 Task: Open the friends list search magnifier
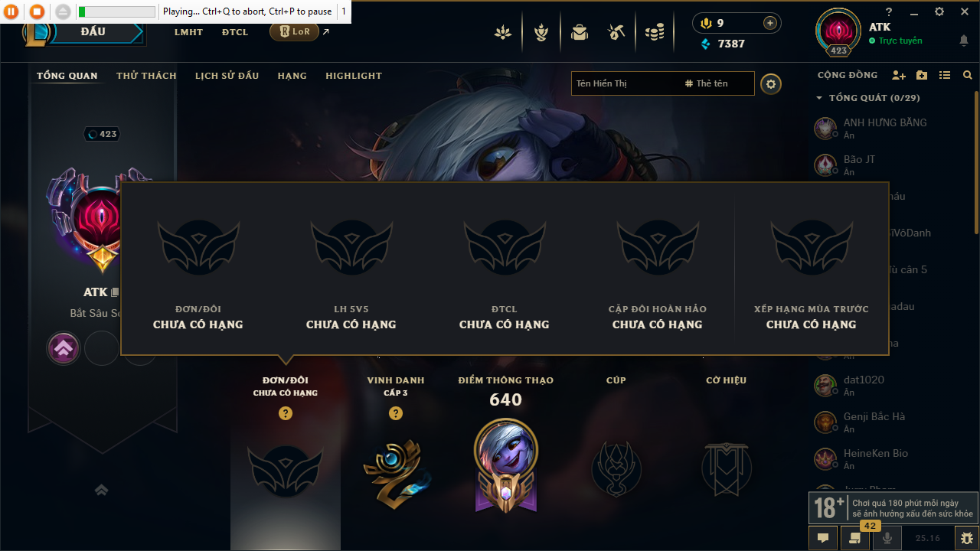(968, 75)
